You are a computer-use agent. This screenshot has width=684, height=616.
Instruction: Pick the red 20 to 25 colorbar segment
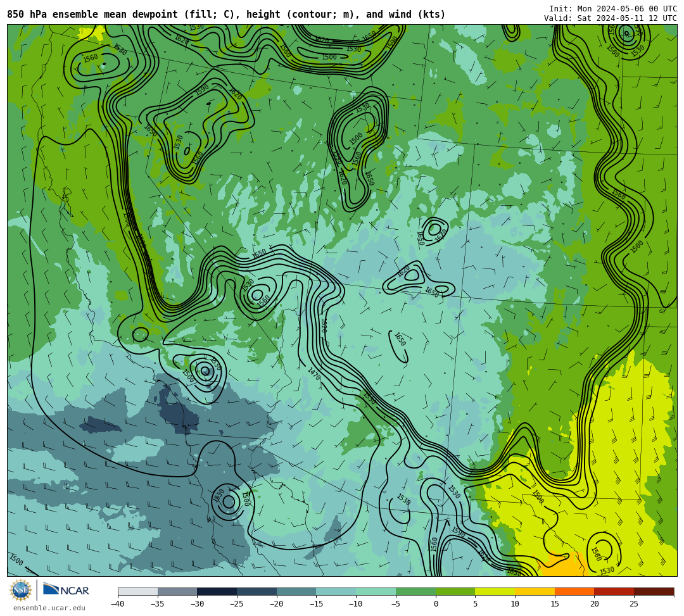614,591
